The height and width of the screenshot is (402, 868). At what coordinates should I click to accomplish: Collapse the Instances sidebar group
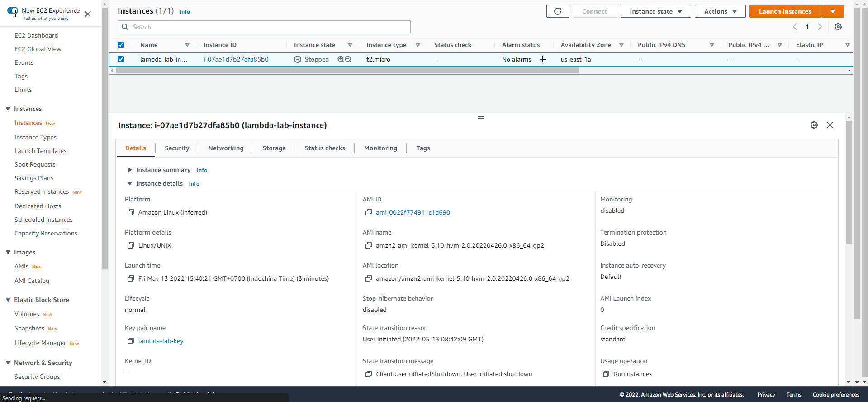[x=8, y=109]
